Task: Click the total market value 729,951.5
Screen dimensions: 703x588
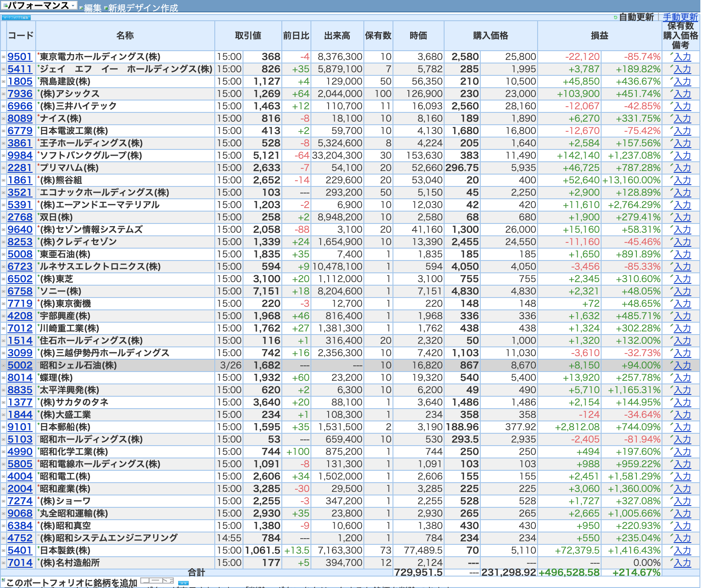Action: pos(419,572)
